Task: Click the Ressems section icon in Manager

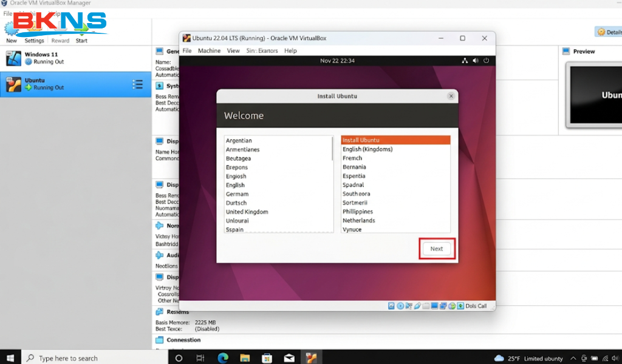Action: [x=160, y=312]
